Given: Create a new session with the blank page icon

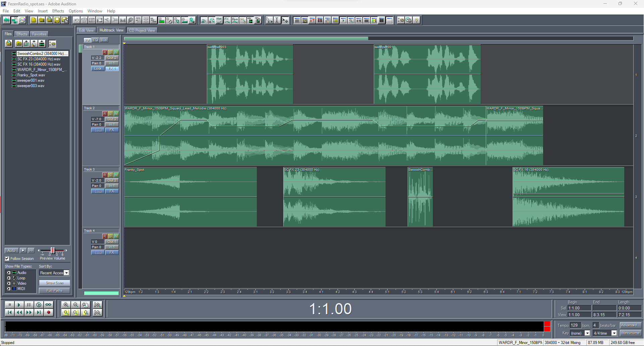Looking at the screenshot, I should click(34, 20).
